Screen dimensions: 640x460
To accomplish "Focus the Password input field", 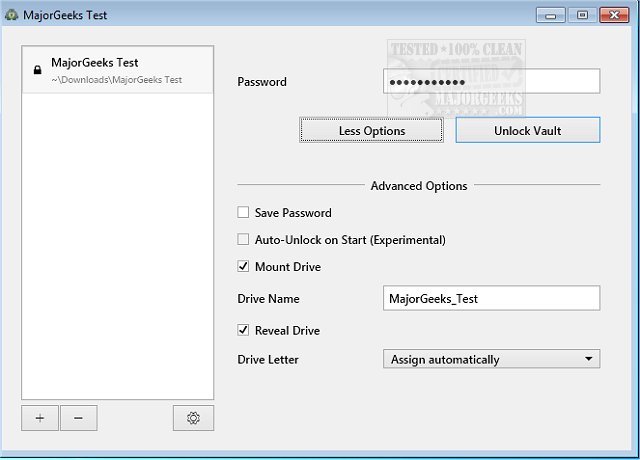I will pyautogui.click(x=491, y=82).
